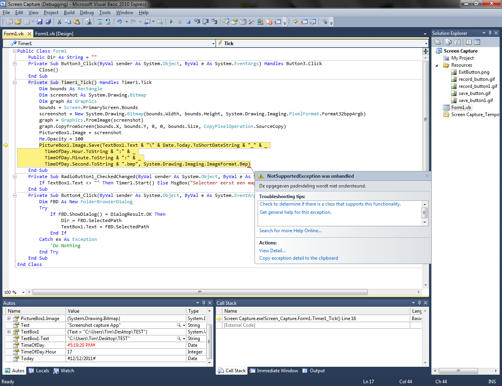This screenshot has height=386, width=502.
Task: Select save_button.gif in Solution Explorer
Action: tap(474, 93)
